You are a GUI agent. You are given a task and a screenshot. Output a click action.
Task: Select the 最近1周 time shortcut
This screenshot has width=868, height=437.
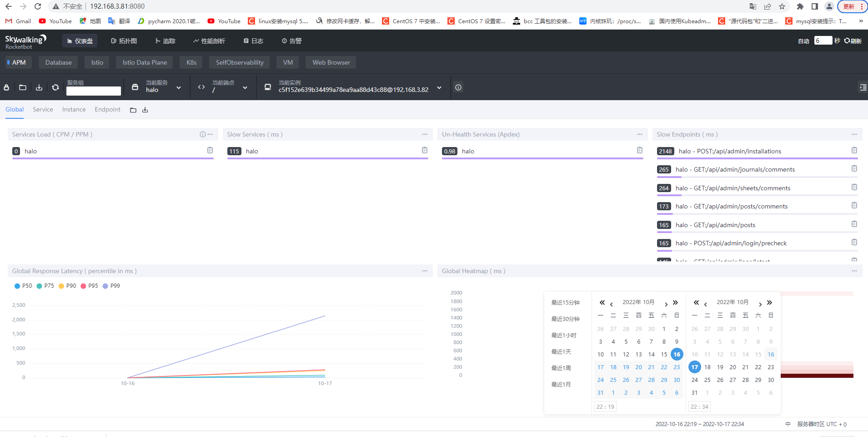click(561, 368)
